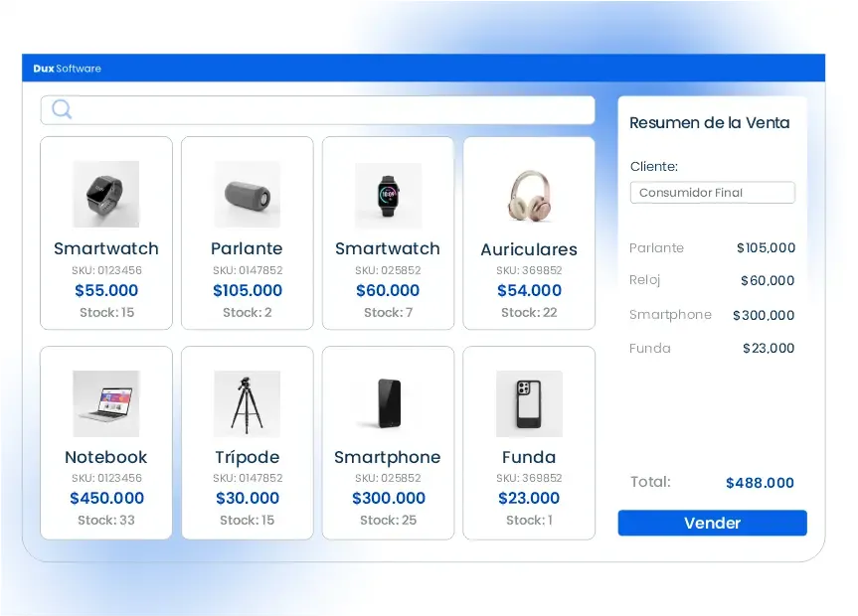The image size is (858, 616).
Task: Pick the Auriculares headphones image
Action: (x=529, y=196)
